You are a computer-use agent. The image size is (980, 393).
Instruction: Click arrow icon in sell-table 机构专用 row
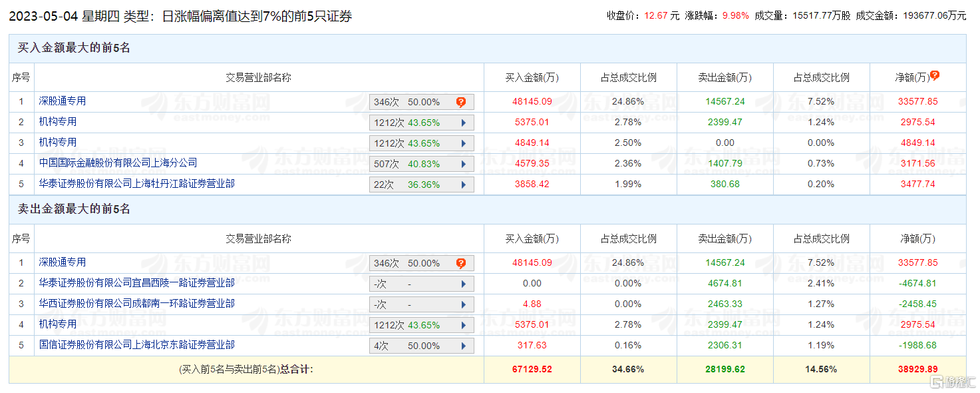click(x=464, y=325)
